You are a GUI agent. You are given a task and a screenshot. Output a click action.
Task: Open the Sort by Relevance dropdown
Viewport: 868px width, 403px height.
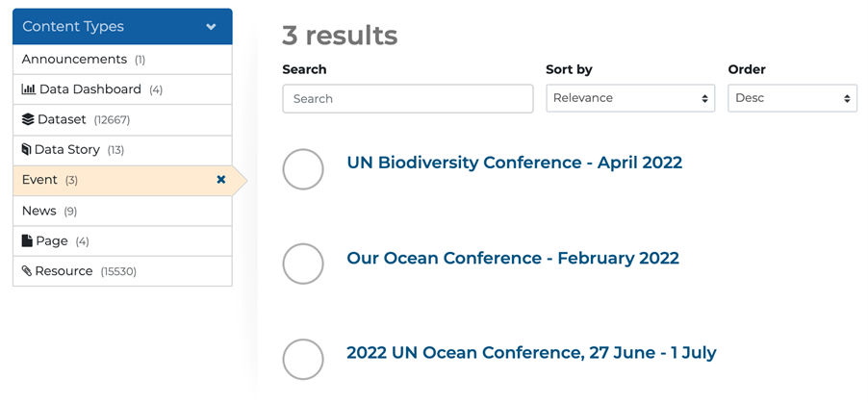coord(630,98)
